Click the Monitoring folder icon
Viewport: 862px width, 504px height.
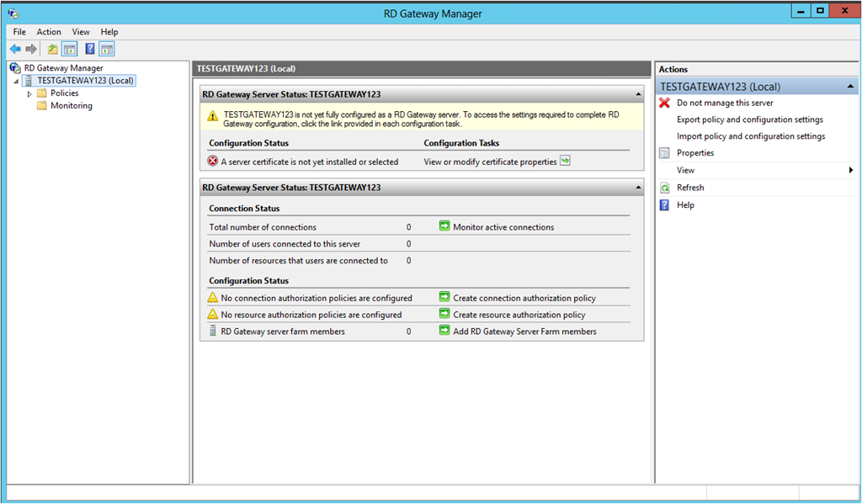pos(42,106)
